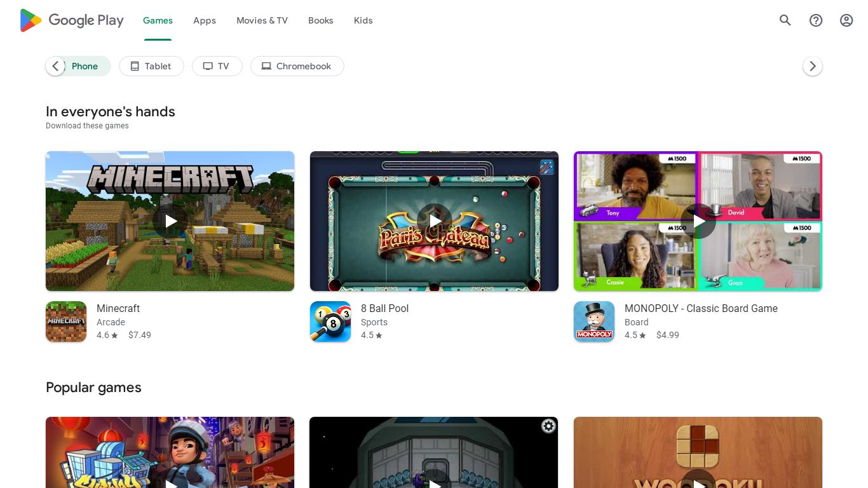Click the "In everyone's hands" heading

tap(111, 112)
